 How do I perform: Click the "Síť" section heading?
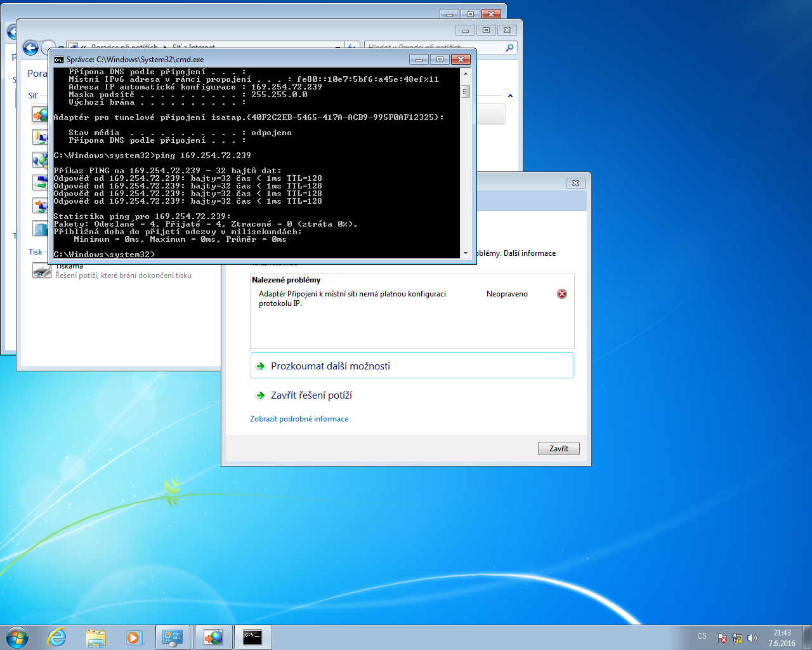tap(33, 96)
